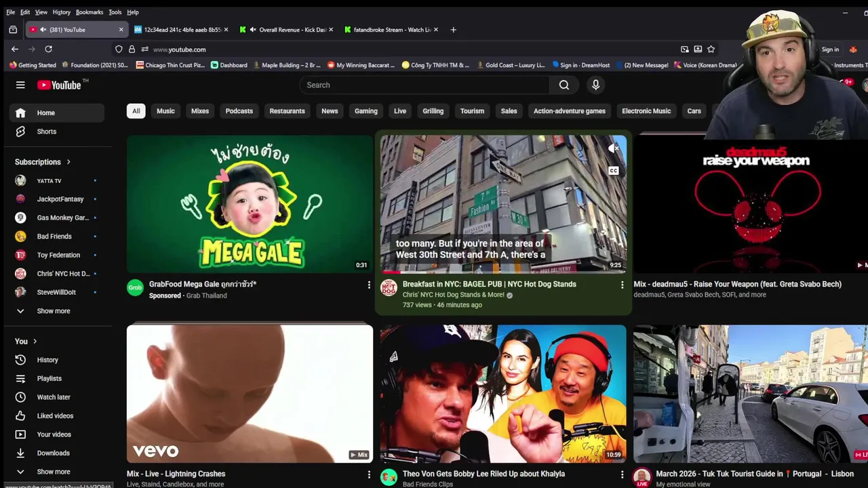Click Chris' NYC Hot Dog channel avatar under video
Screen dimensions: 868x488
tap(389, 288)
